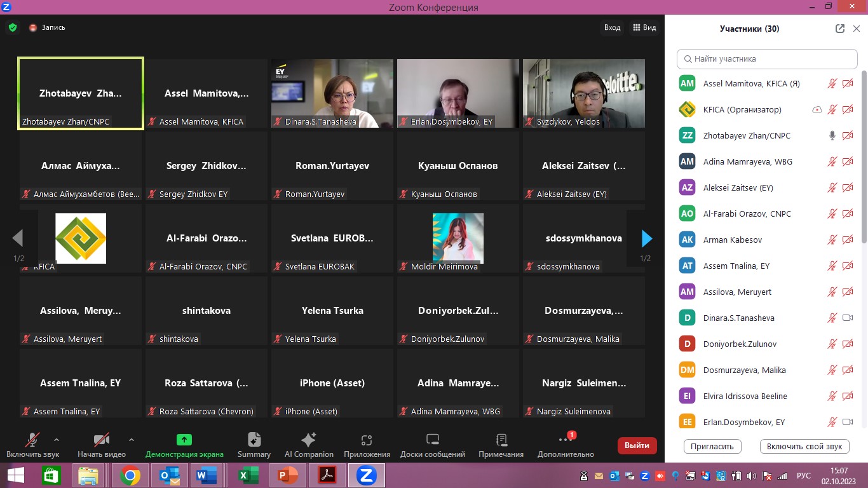Click KFICA organizer cloud recording icon
The image size is (868, 488).
coord(817,109)
